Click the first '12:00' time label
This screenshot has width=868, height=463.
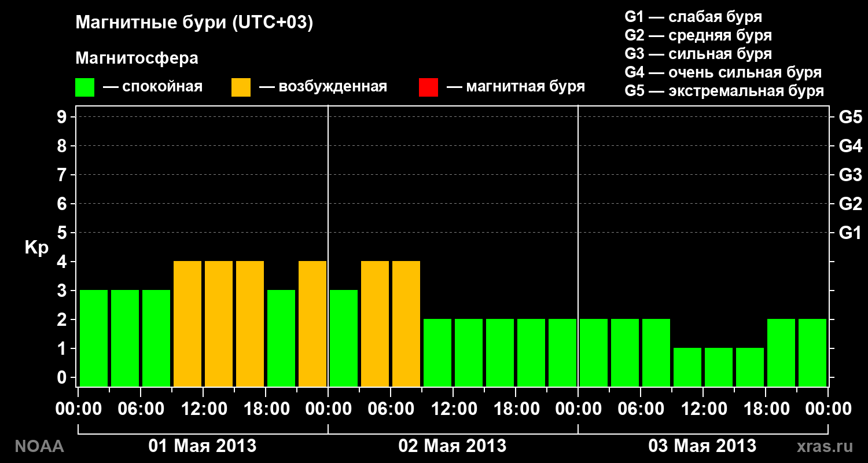point(203,409)
